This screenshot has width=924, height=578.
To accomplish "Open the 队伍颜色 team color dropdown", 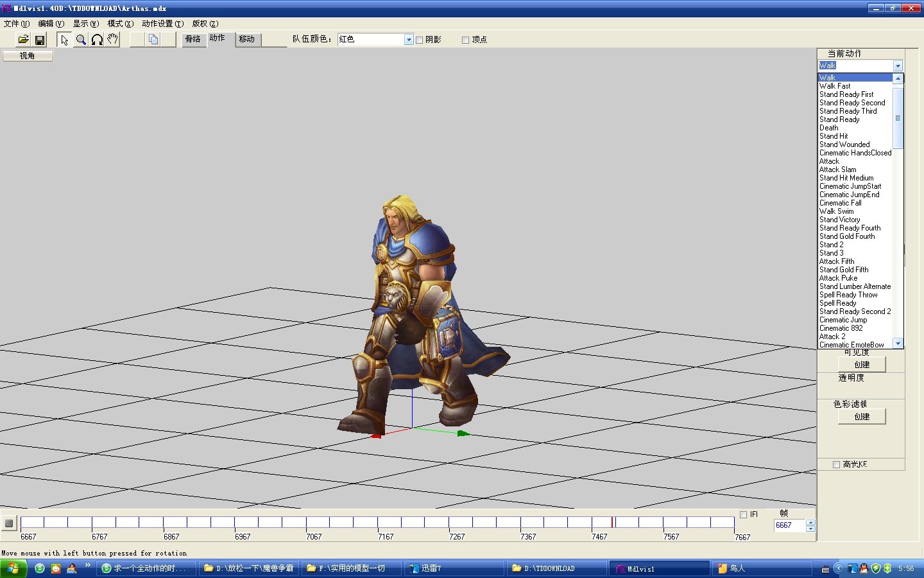I will [x=409, y=40].
